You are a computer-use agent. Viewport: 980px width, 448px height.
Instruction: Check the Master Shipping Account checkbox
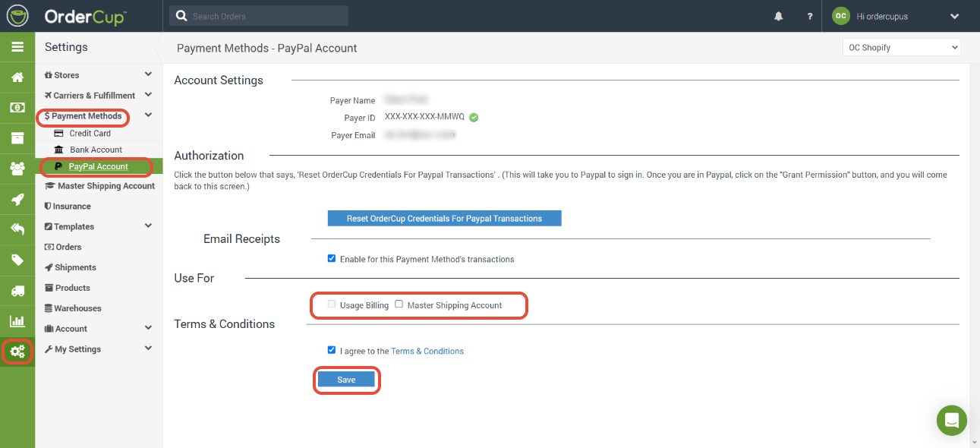click(x=399, y=304)
